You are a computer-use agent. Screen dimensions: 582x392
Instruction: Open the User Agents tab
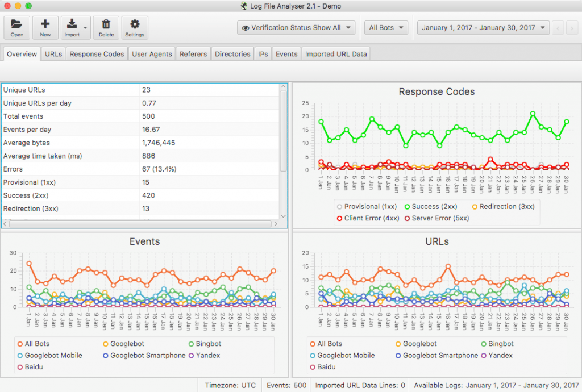click(152, 54)
